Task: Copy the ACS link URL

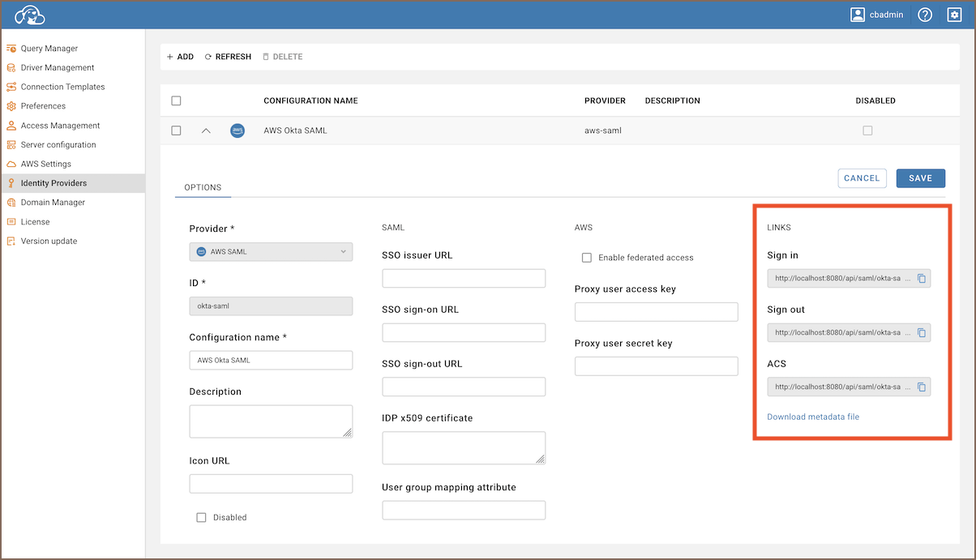Action: point(921,387)
